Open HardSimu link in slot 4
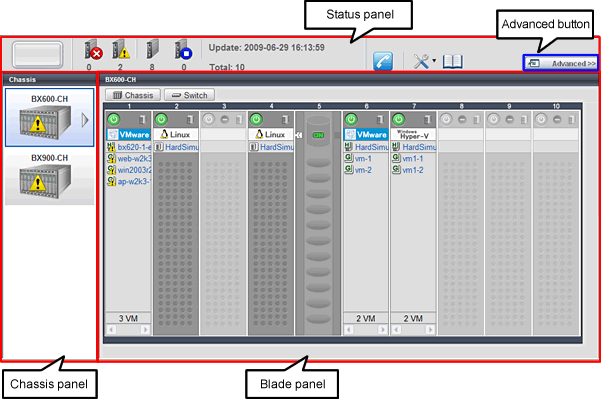This screenshot has width=601, height=399. [277, 147]
